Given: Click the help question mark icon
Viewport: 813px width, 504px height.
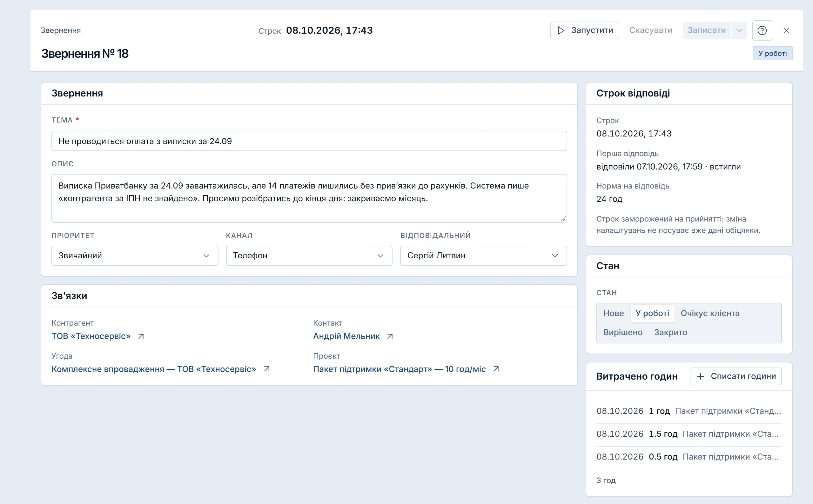Looking at the screenshot, I should pos(762,30).
